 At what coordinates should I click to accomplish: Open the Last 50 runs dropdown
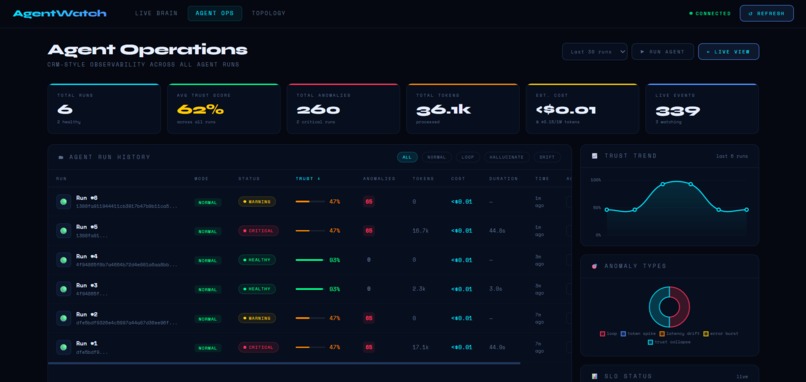click(x=595, y=51)
